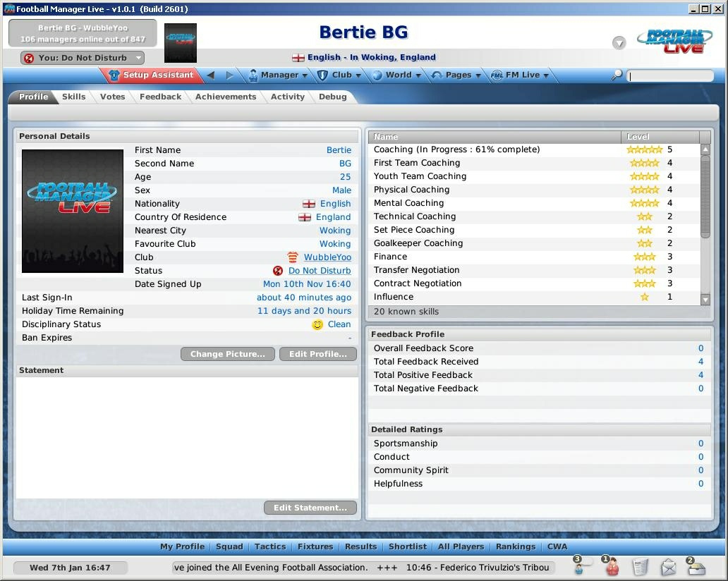This screenshot has width=728, height=581.
Task: Open the You: Do Not Disturb status dropdown
Action: (x=81, y=58)
